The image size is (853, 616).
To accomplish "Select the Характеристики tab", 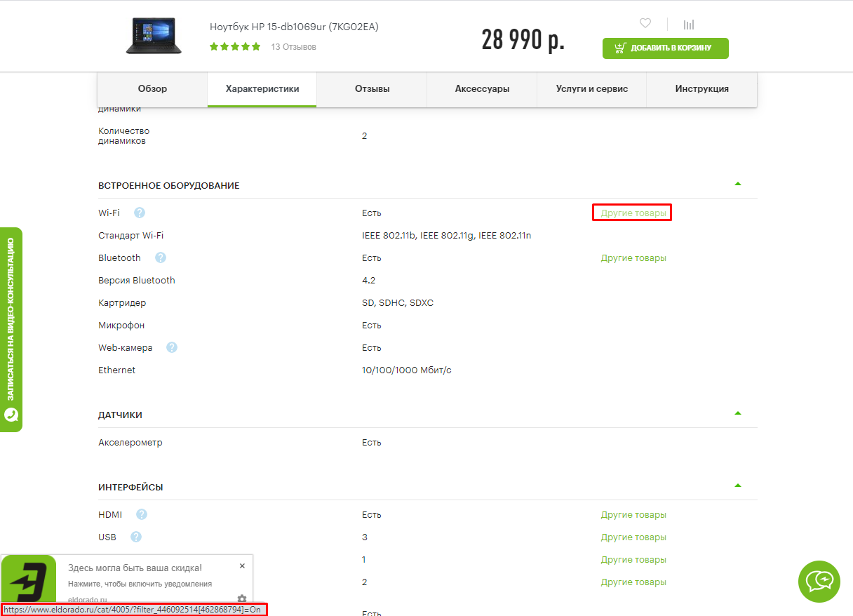I will (262, 89).
